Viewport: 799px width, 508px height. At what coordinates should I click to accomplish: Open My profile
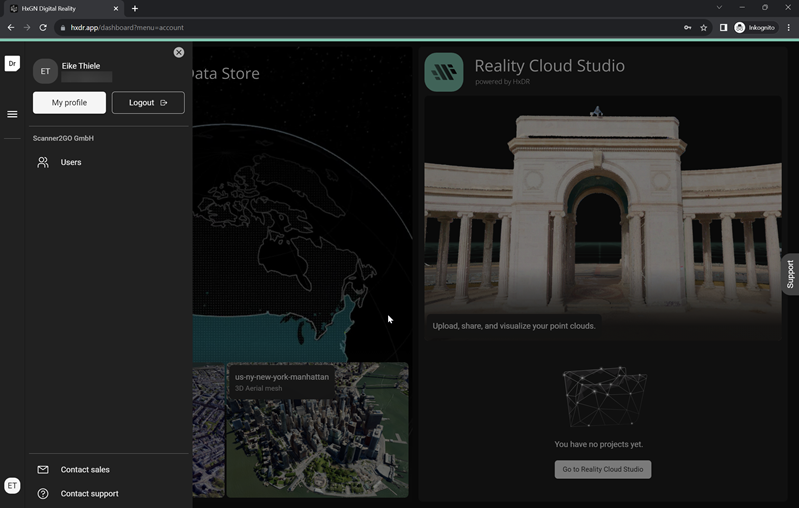click(x=69, y=103)
